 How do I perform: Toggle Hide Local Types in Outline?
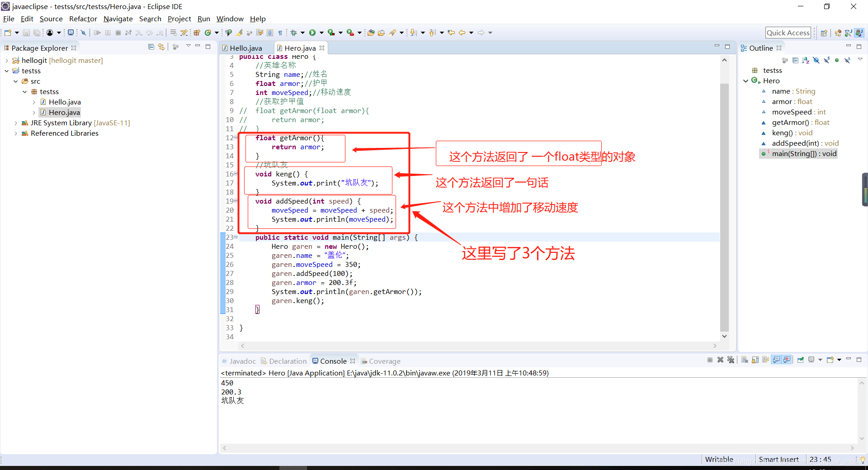click(847, 60)
